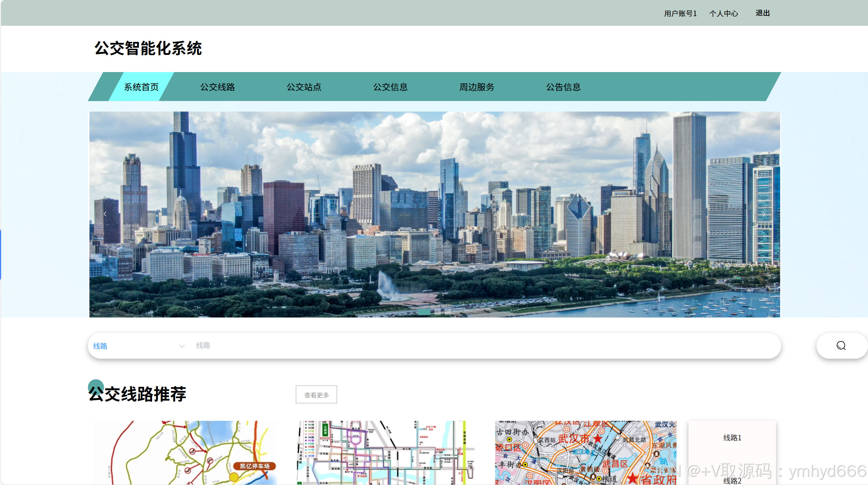This screenshot has height=485, width=868.
Task: Open 公交信息 in navigation bar
Action: 390,87
